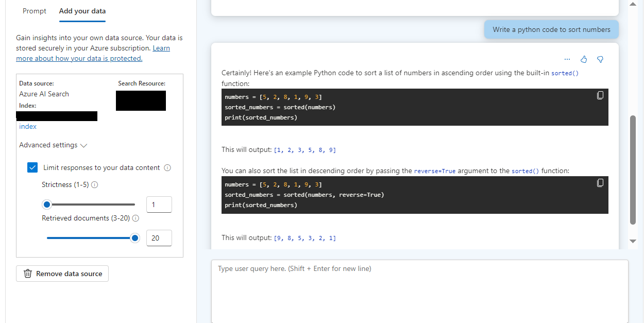Click the Retrieved documents slider handle

pyautogui.click(x=135, y=238)
